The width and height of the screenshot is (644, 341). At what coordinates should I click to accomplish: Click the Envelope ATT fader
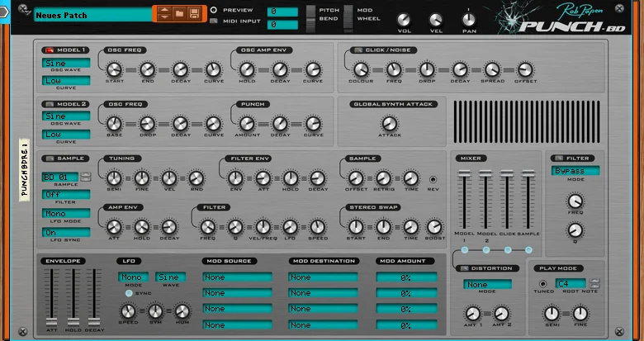tap(52, 322)
